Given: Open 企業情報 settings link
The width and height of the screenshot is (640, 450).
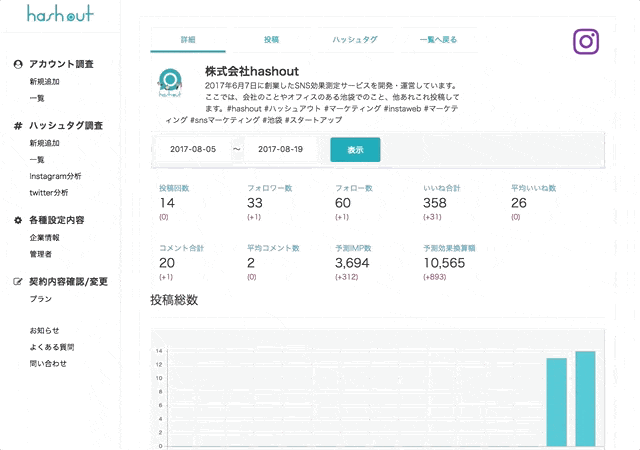Looking at the screenshot, I should point(44,238).
